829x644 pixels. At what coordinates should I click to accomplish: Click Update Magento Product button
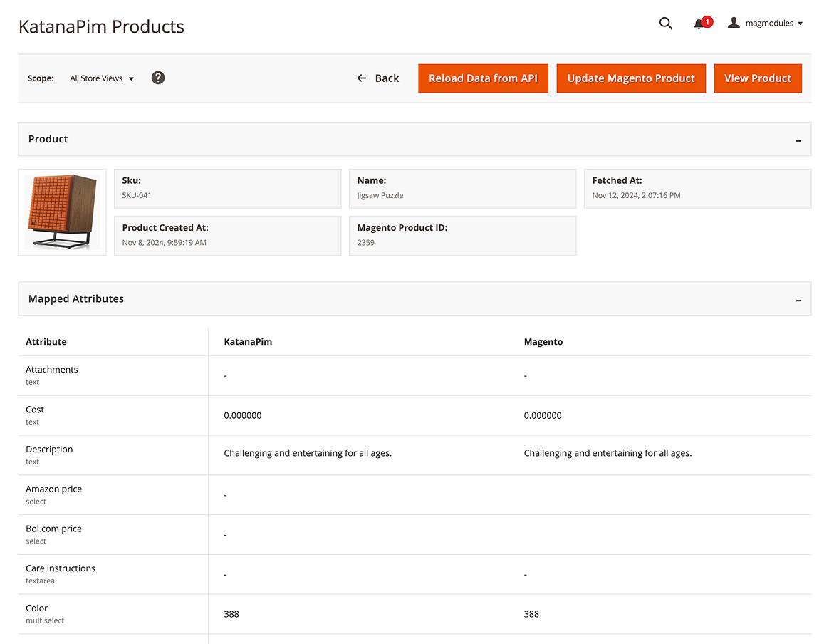(631, 78)
